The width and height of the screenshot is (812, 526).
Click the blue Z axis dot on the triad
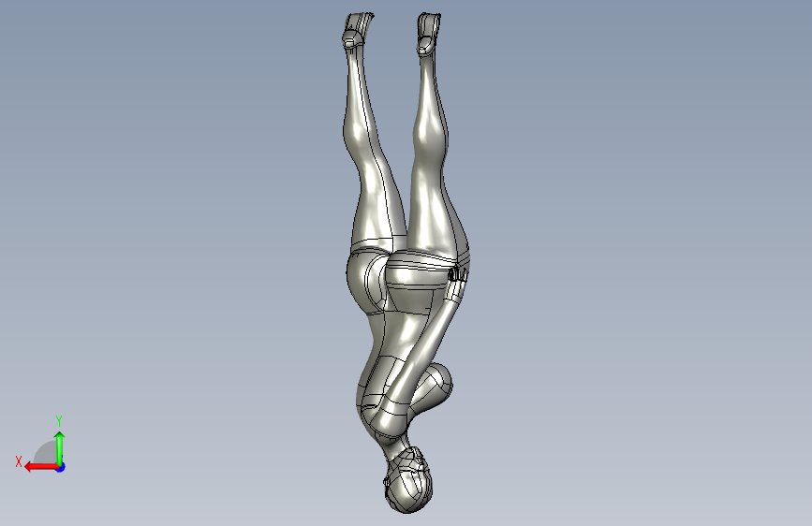(x=61, y=467)
